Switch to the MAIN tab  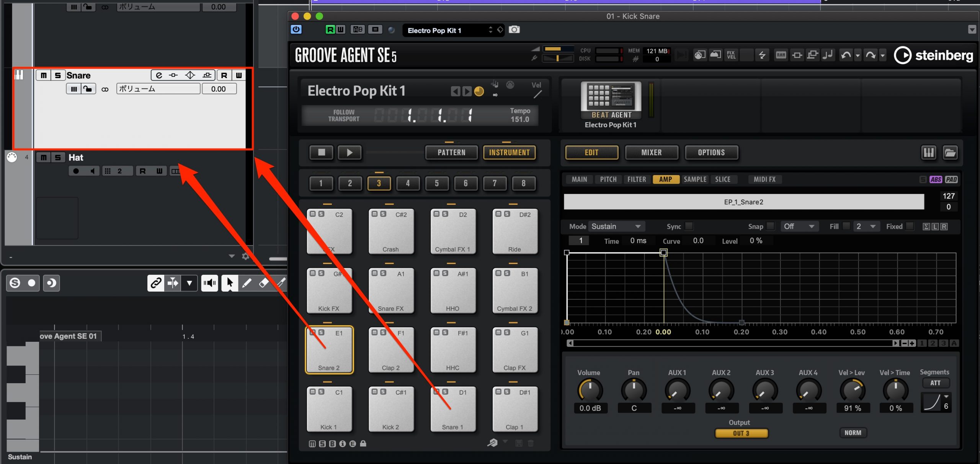(x=579, y=179)
